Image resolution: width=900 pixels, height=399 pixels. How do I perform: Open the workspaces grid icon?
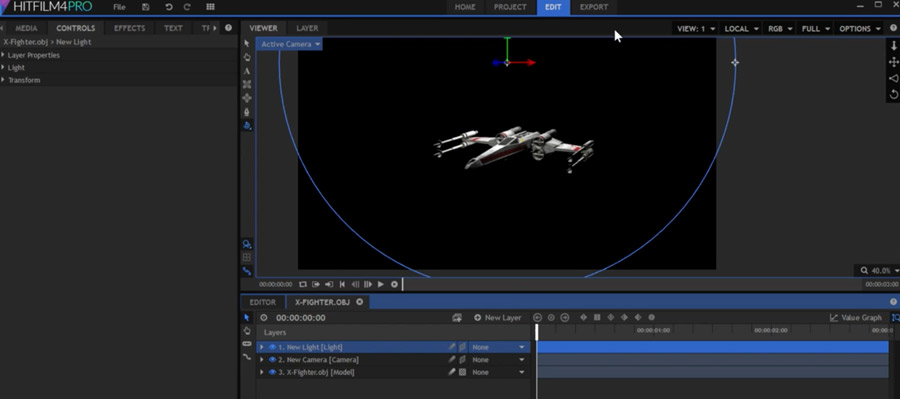click(210, 7)
